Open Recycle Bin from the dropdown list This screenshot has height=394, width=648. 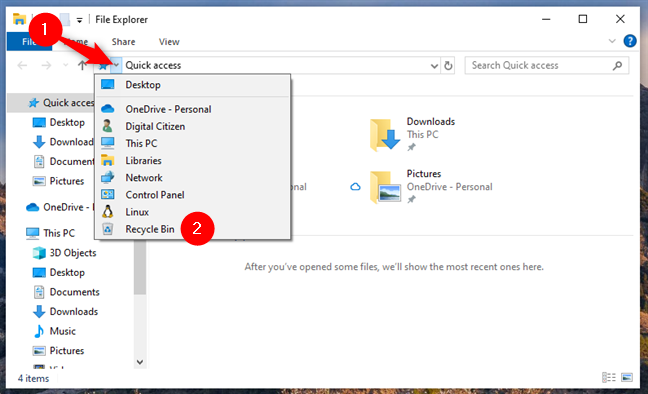click(x=193, y=229)
